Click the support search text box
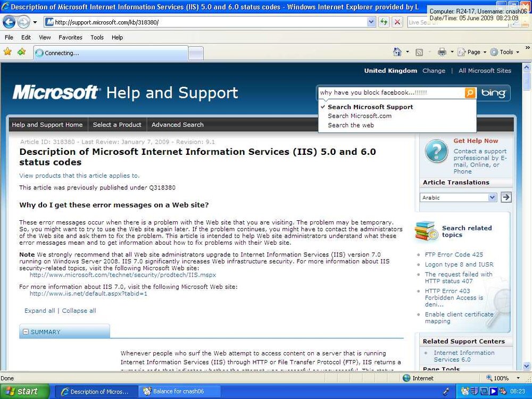This screenshot has width=532, height=399. point(391,93)
